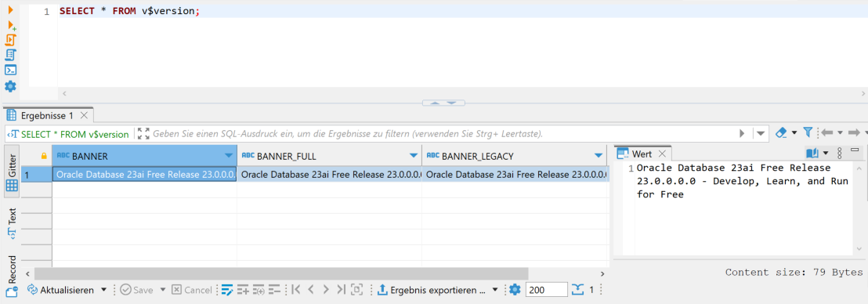The image size is (868, 304).
Task: Open the Save dropdown arrow
Action: pos(163,290)
